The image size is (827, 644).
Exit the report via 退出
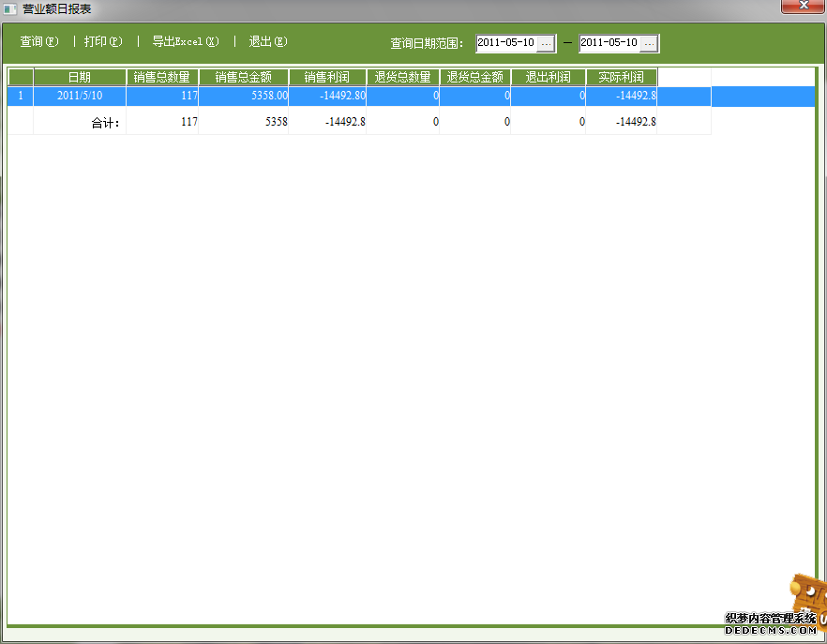click(x=267, y=42)
